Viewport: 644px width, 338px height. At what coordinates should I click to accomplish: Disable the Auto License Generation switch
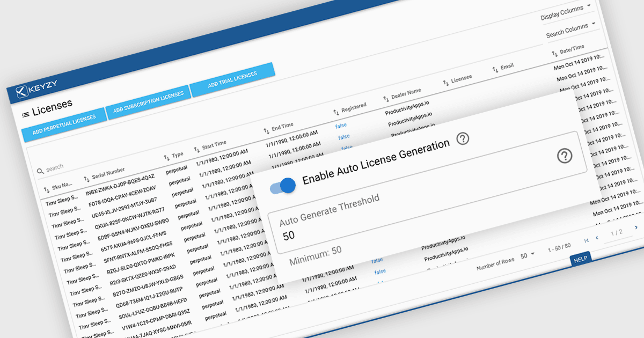282,186
